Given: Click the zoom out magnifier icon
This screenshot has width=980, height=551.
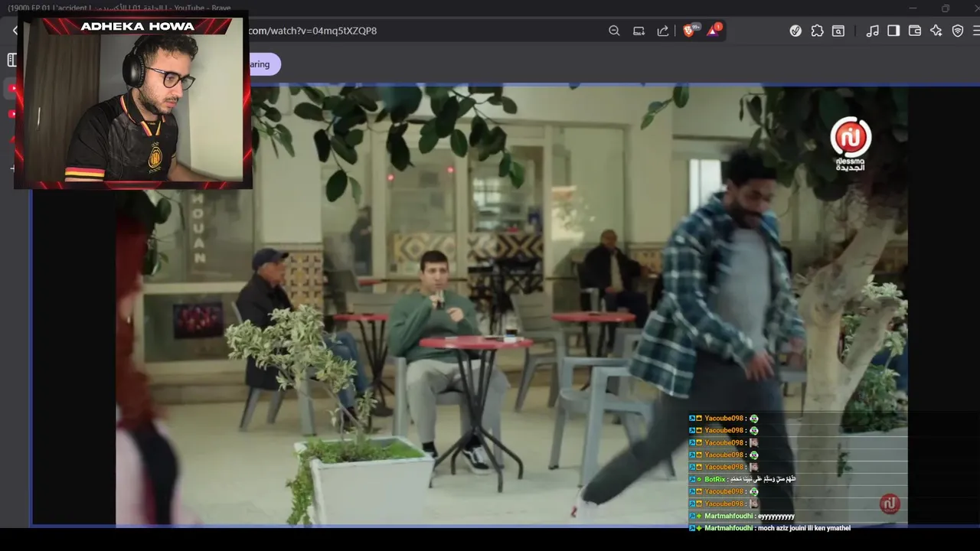Looking at the screenshot, I should tap(614, 31).
